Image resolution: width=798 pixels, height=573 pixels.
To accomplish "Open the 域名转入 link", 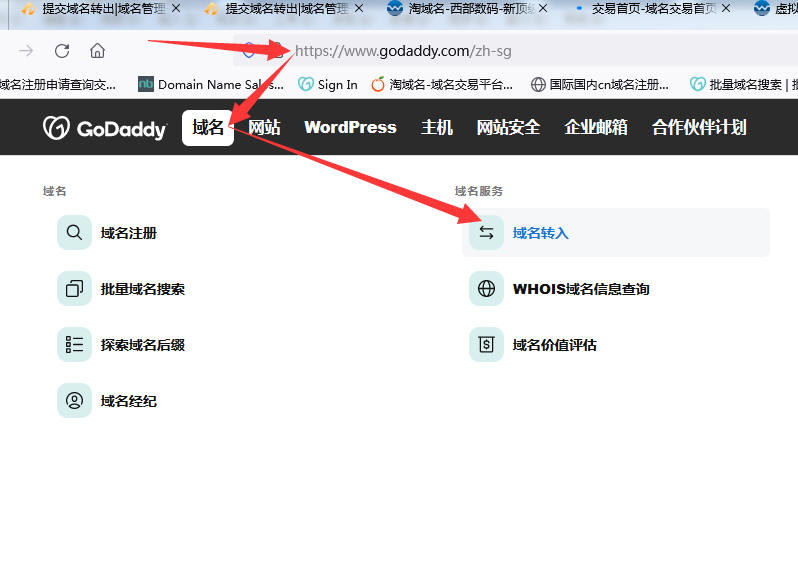I will (540, 233).
